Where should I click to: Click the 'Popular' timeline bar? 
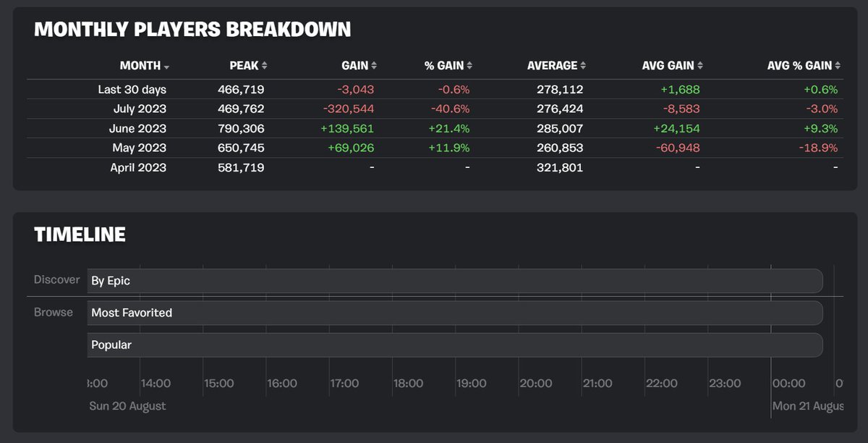[x=454, y=345]
